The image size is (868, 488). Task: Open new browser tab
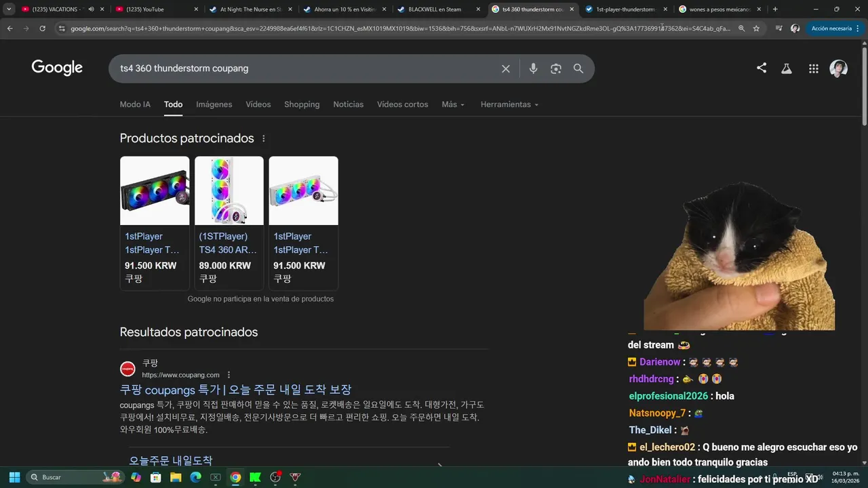[775, 9]
